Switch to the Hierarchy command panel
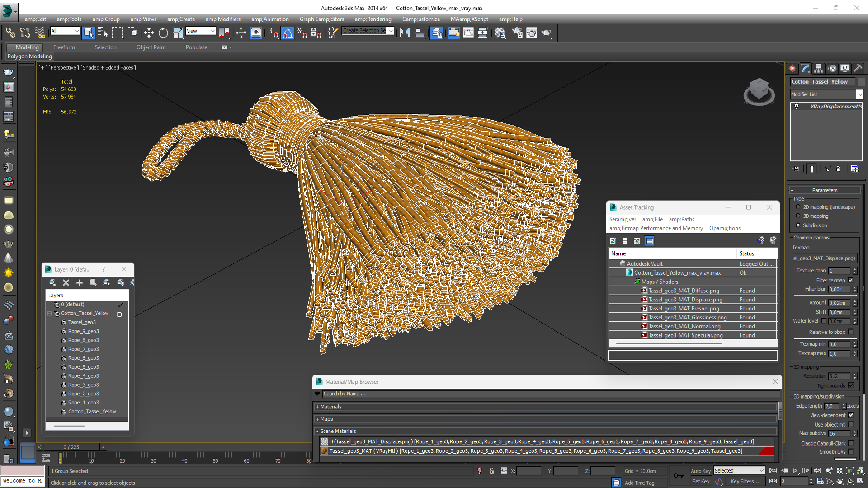The image size is (868, 488). pyautogui.click(x=819, y=68)
